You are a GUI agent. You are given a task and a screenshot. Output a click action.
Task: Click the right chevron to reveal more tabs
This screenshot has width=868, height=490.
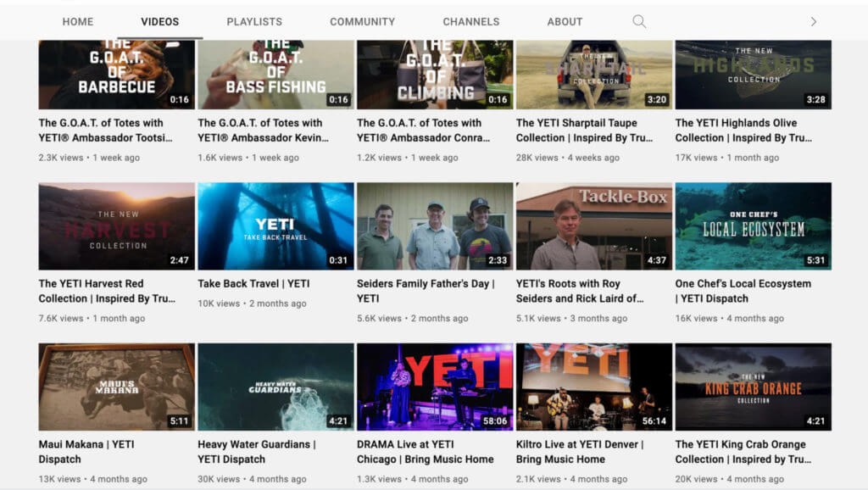click(813, 22)
